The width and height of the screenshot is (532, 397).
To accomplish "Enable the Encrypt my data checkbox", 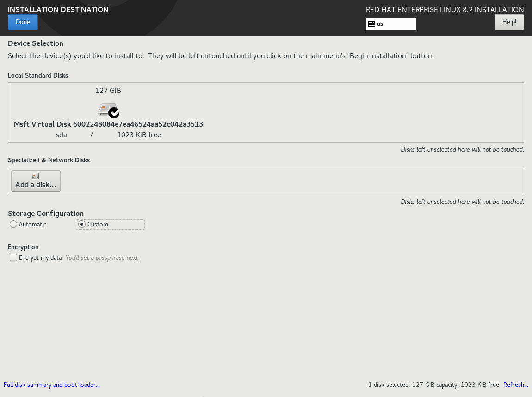I will click(x=13, y=258).
